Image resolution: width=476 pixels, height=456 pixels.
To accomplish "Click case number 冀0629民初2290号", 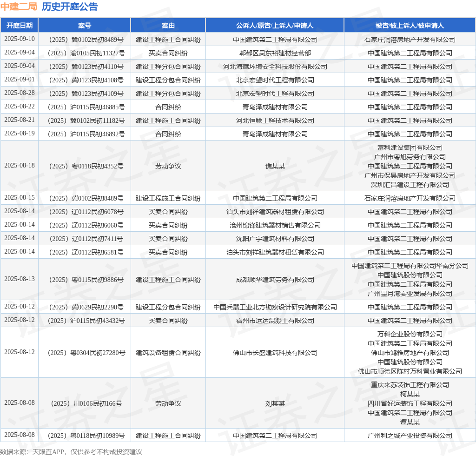I will point(86,307).
